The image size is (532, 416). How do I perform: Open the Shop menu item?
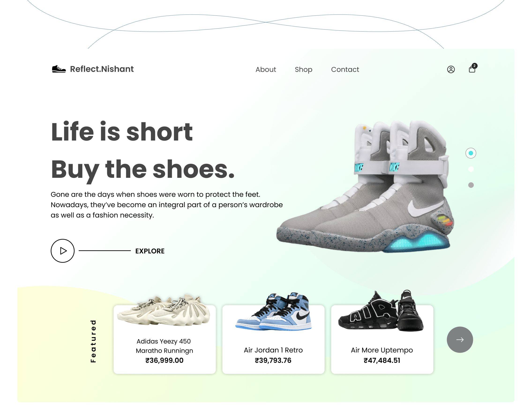[303, 70]
